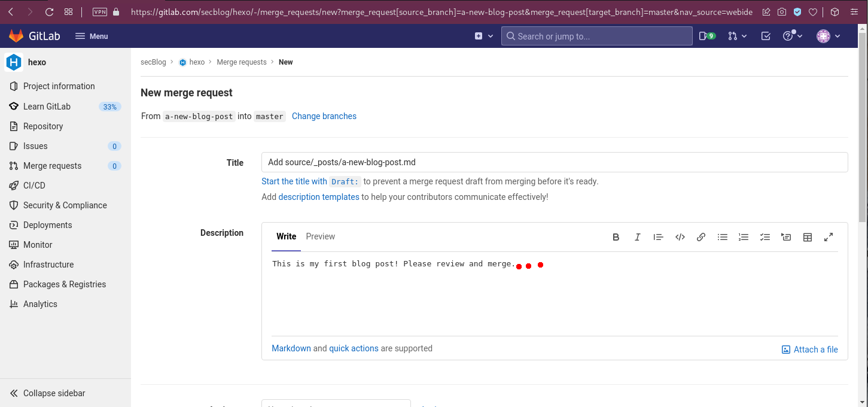
Task: Add a link via toolbar icon
Action: 701,237
